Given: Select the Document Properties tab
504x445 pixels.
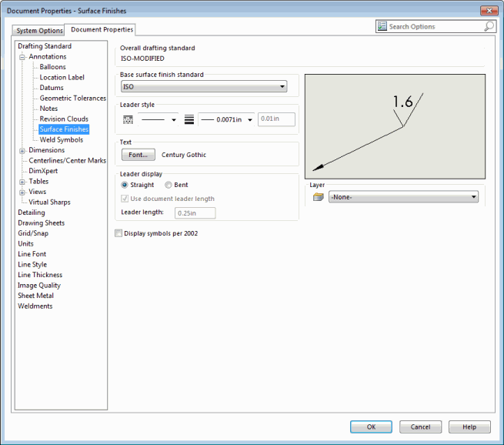Looking at the screenshot, I should point(100,29).
